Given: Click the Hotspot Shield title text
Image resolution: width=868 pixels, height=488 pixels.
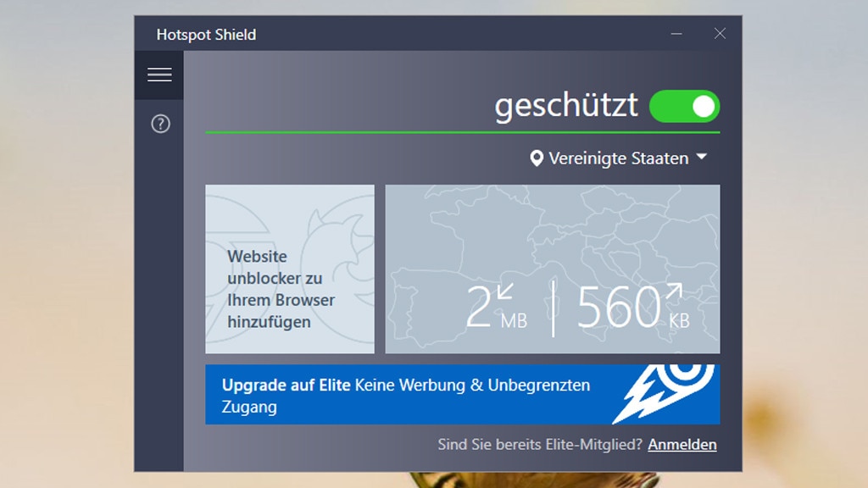Looking at the screenshot, I should [x=206, y=34].
